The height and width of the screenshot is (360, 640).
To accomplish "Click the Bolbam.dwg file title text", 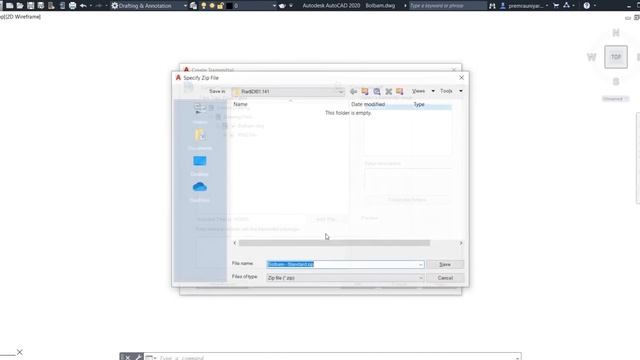I will coord(380,6).
